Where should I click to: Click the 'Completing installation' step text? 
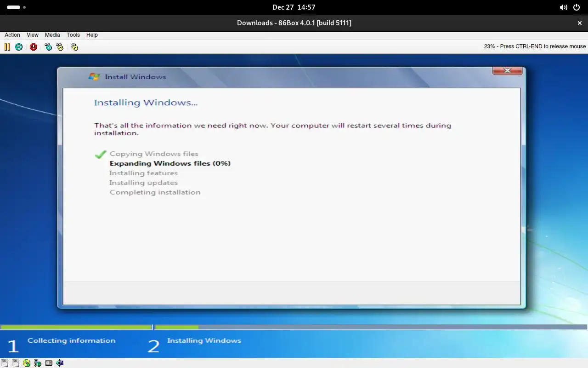tap(155, 192)
